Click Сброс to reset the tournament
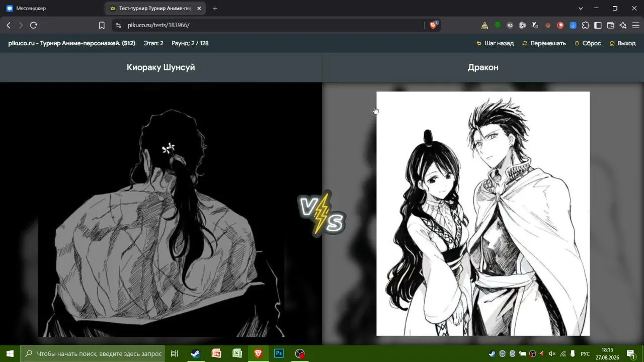This screenshot has height=362, width=644. (588, 43)
